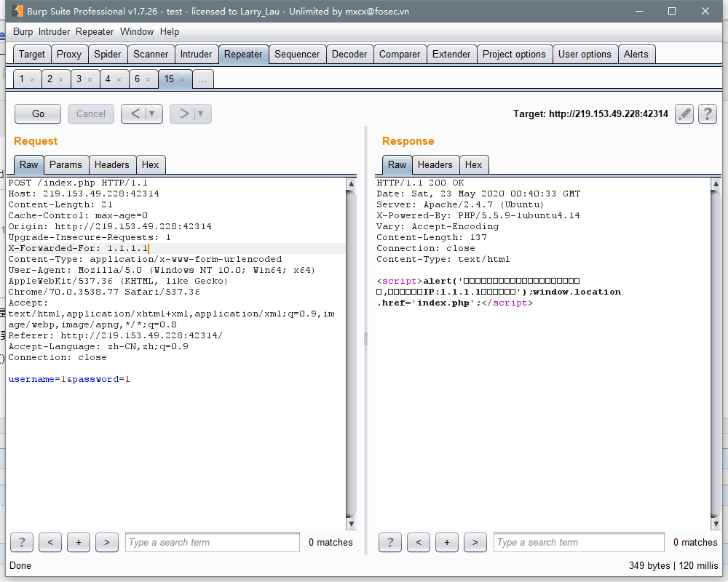This screenshot has width=728, height=582.
Task: Add new Repeater tab with ellipsis
Action: point(202,79)
